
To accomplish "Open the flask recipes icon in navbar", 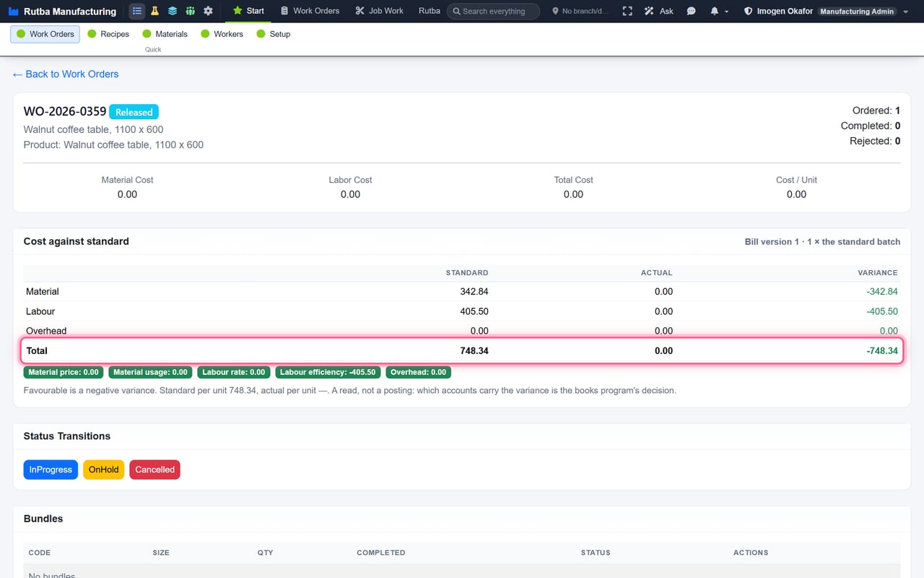I will click(x=154, y=11).
